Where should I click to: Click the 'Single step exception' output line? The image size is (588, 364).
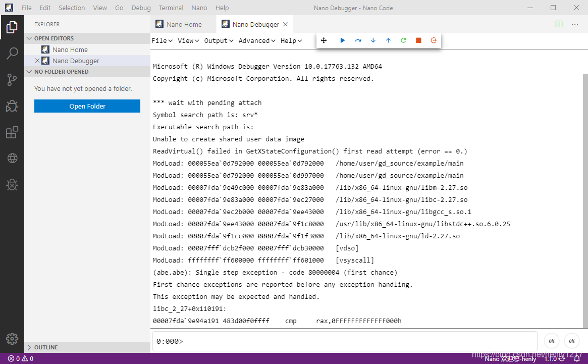pyautogui.click(x=275, y=273)
